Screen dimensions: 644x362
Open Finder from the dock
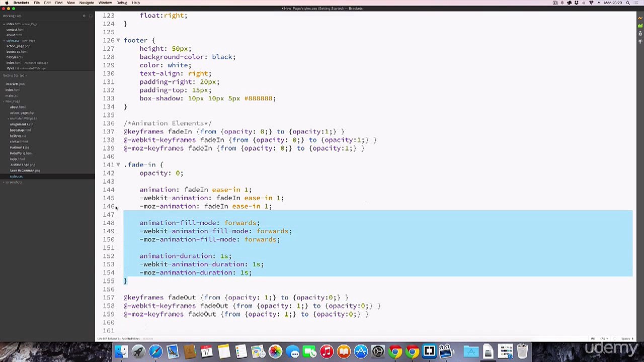point(121,351)
